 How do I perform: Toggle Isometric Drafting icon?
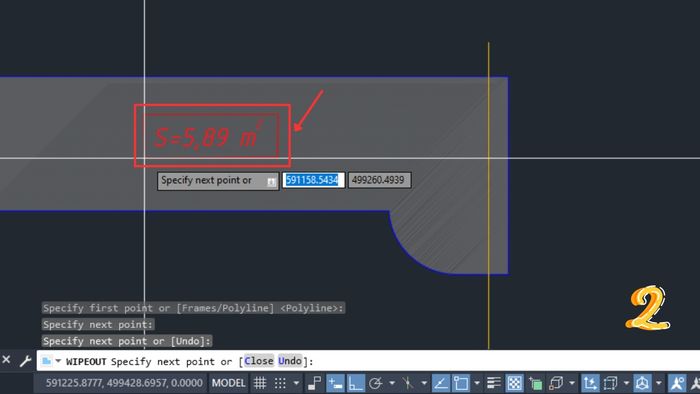click(408, 383)
